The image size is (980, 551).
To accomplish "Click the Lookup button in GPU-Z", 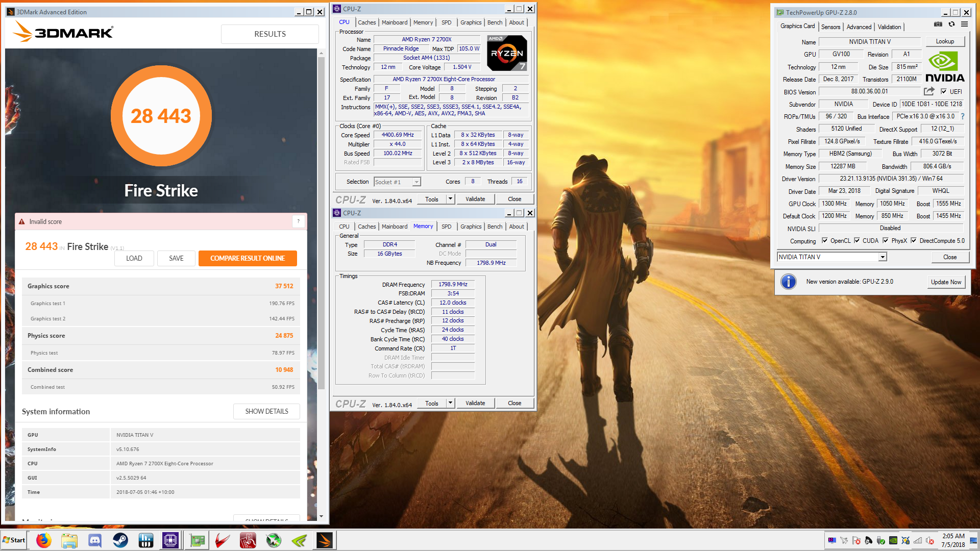I will (945, 41).
